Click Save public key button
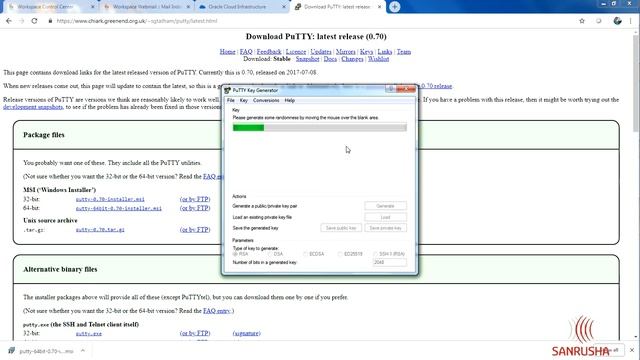Viewport: 640px width, 360px height. pos(341,228)
